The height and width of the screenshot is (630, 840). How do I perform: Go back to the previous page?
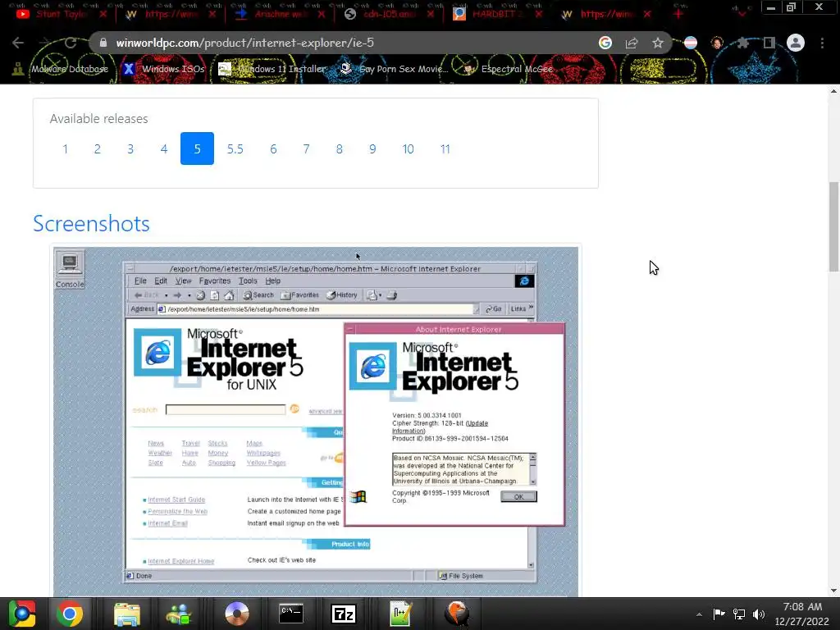[18, 43]
